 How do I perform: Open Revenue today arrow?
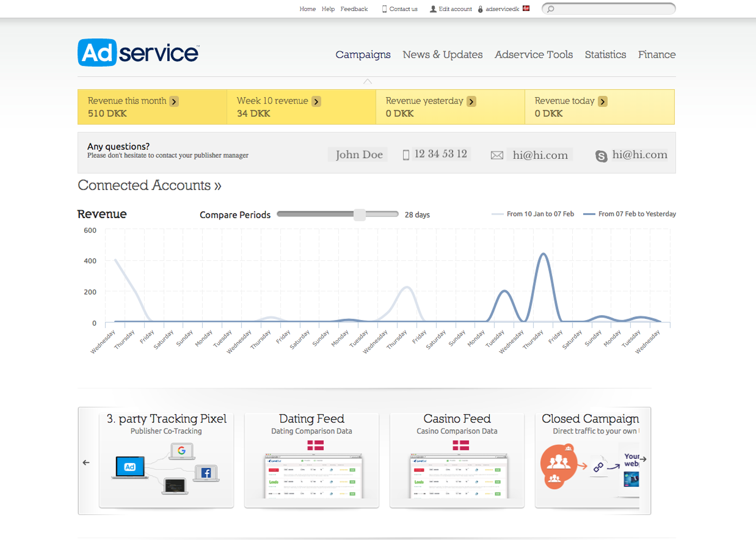[602, 101]
